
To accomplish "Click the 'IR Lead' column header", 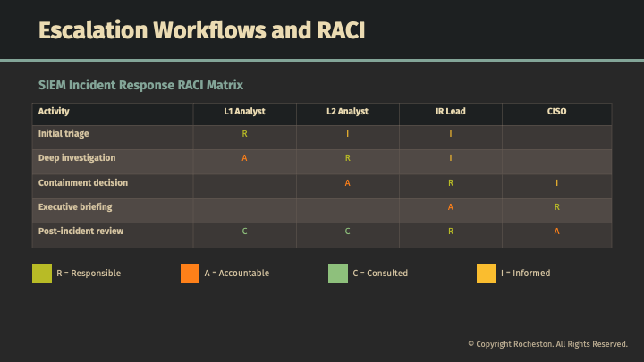I will click(450, 112).
